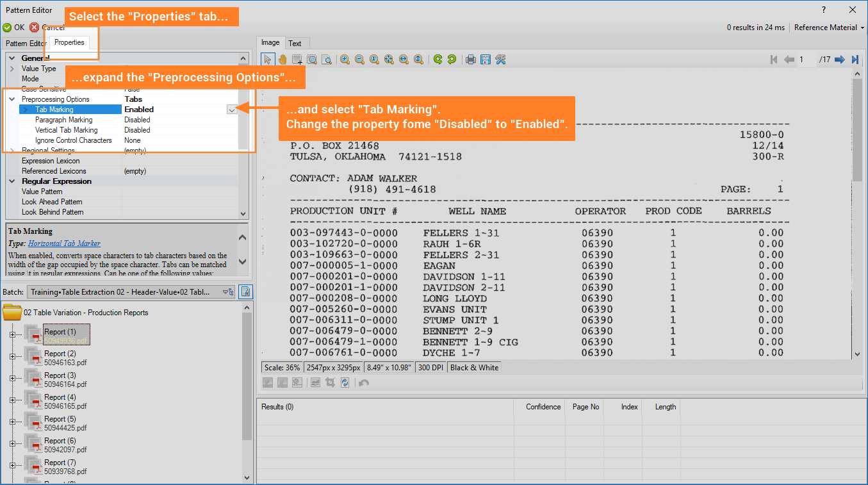
Task: Jump to the last page
Action: click(x=855, y=60)
